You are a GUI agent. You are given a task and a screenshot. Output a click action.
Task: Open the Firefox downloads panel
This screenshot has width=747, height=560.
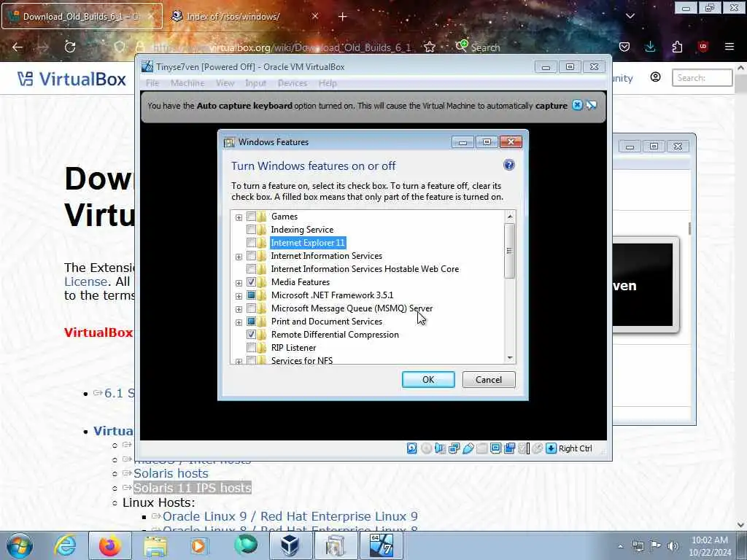click(650, 47)
